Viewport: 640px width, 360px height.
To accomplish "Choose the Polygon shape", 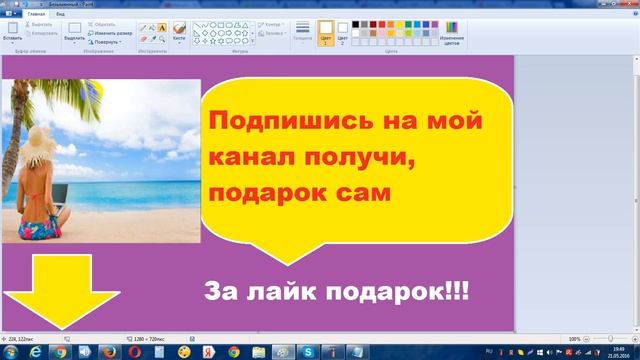I will click(237, 25).
